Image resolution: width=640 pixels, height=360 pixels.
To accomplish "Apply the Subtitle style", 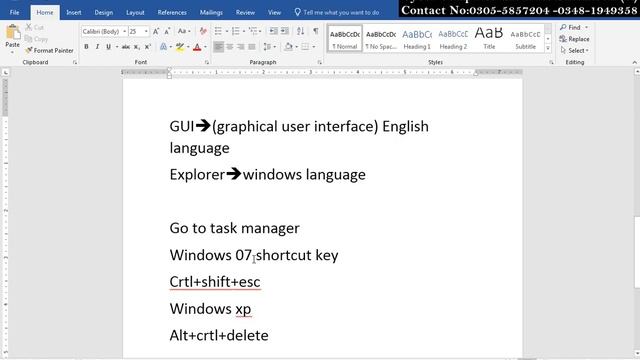I will pos(525,39).
